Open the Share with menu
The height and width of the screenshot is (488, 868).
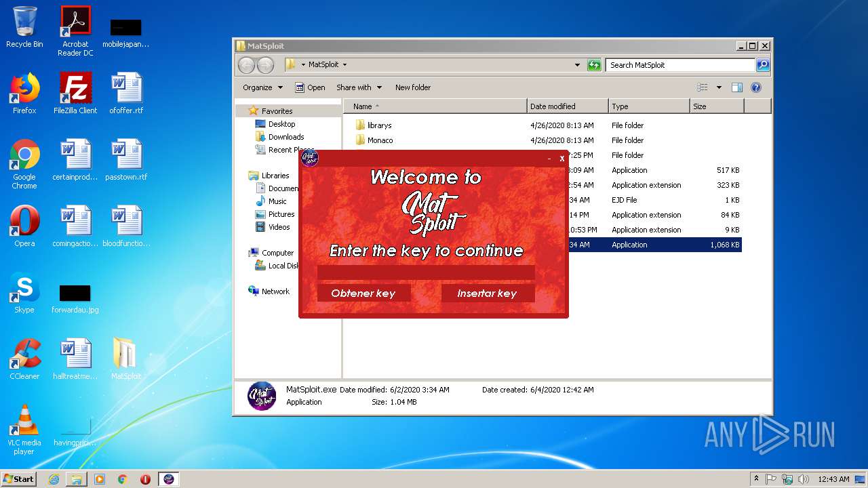click(359, 87)
